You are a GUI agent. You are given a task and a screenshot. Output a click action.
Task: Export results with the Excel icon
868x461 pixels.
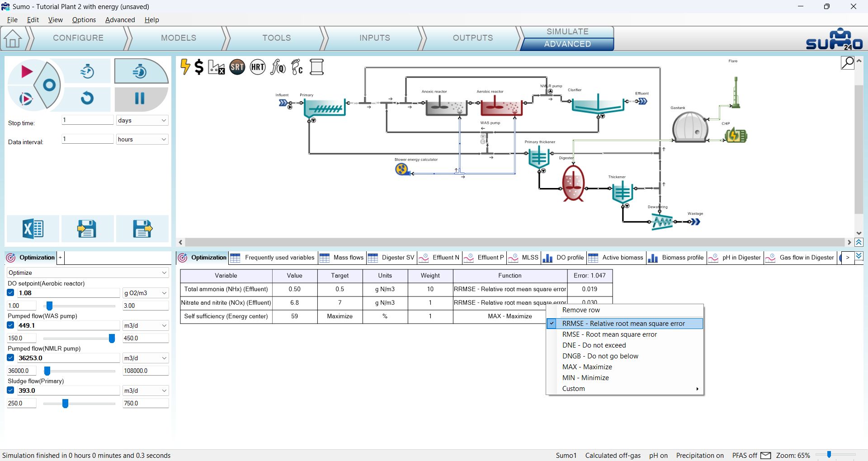(33, 229)
